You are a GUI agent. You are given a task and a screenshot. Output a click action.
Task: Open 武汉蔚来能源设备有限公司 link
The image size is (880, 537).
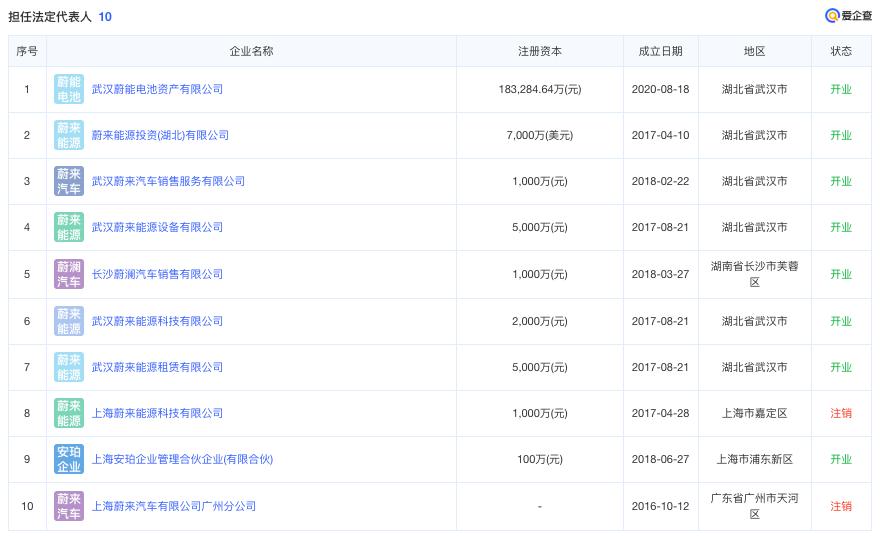click(x=157, y=227)
